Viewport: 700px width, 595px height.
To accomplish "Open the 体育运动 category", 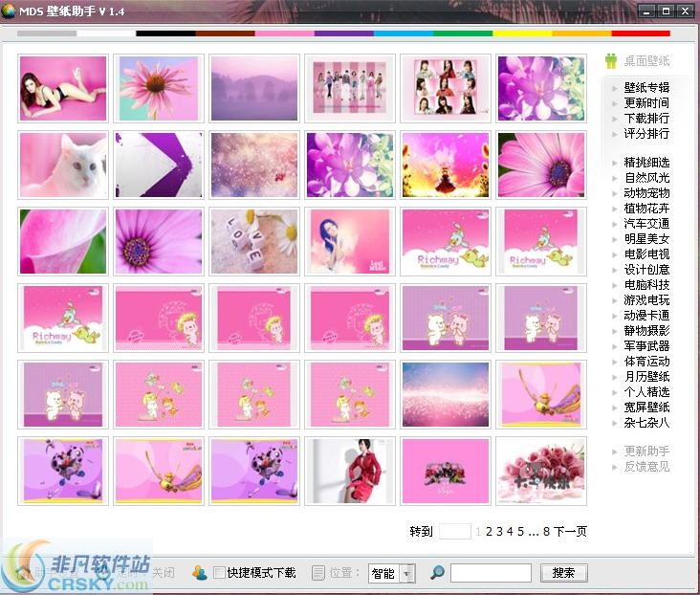I will (x=646, y=361).
